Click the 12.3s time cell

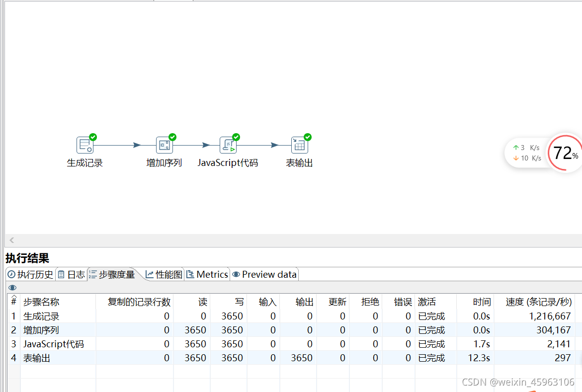(479, 358)
